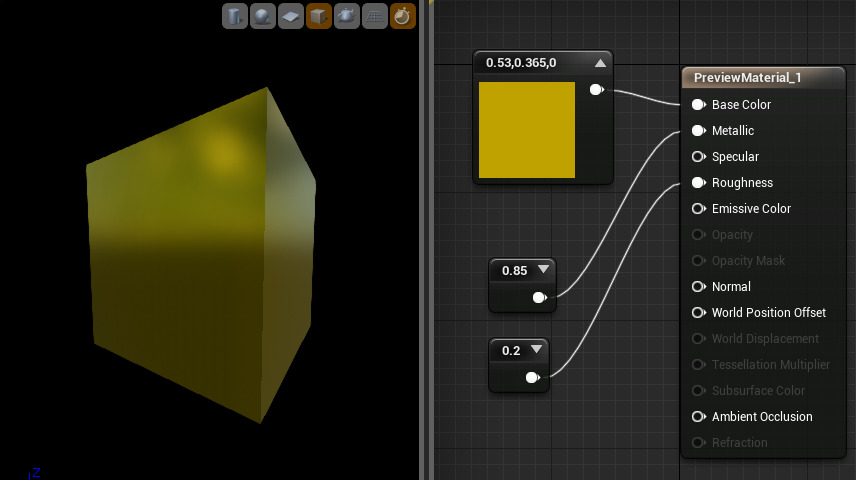
Task: Expand the 0.85 constant node
Action: (543, 269)
